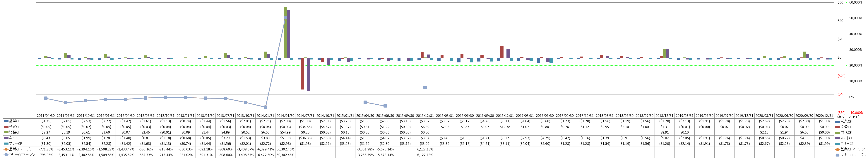Click the $6.39 投資CF value

point(425,127)
